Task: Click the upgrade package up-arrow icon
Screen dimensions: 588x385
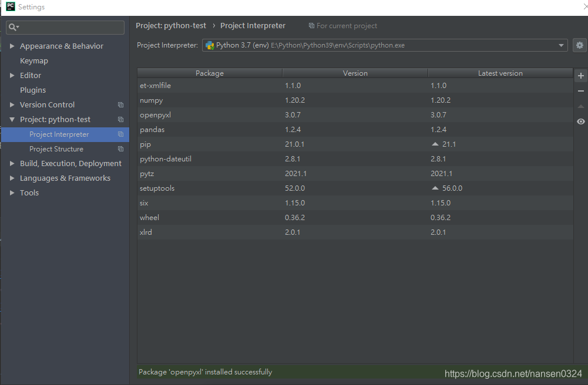Action: click(580, 106)
